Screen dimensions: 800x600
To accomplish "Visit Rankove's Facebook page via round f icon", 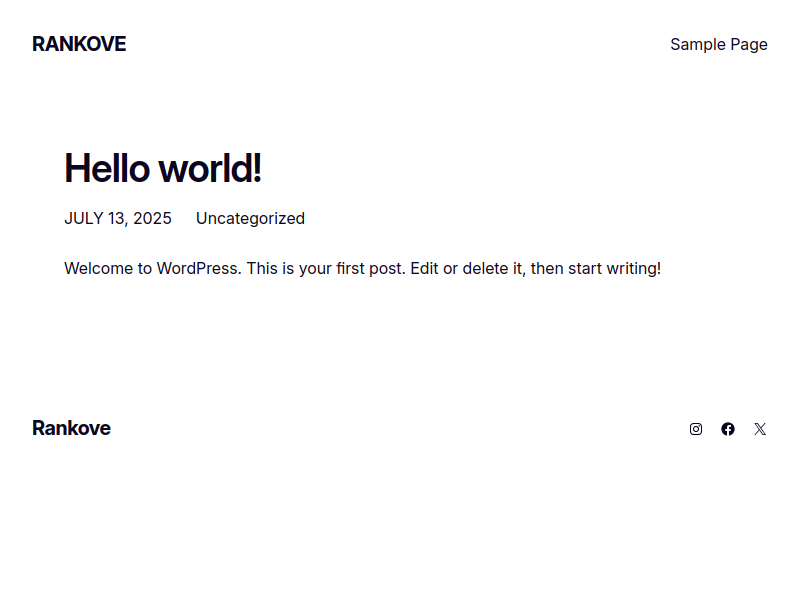I will [x=728, y=429].
